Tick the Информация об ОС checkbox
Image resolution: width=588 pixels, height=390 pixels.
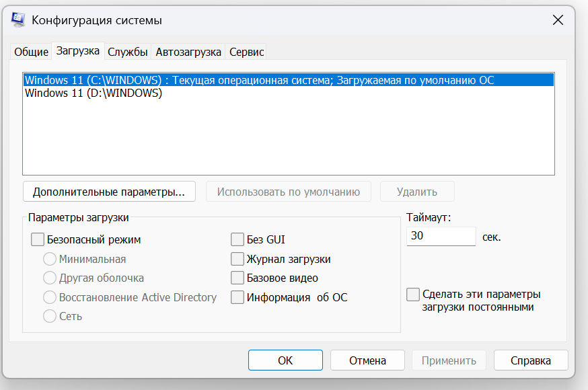click(237, 297)
